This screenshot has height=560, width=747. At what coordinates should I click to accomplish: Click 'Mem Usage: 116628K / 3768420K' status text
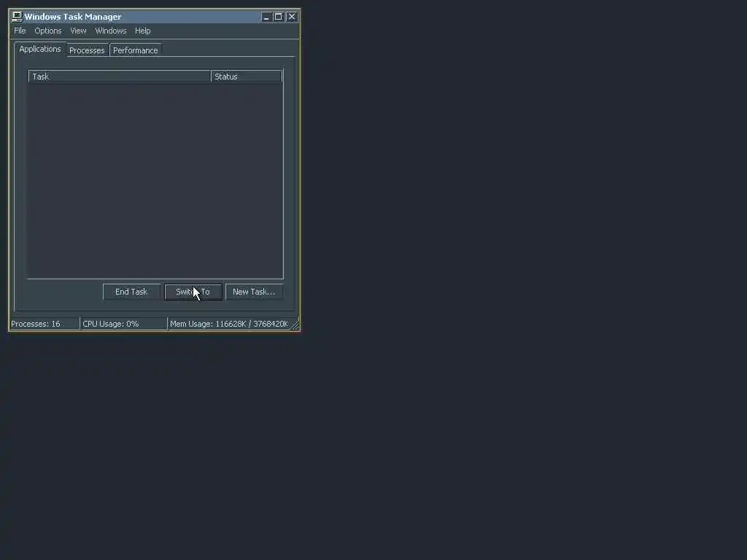pos(229,324)
